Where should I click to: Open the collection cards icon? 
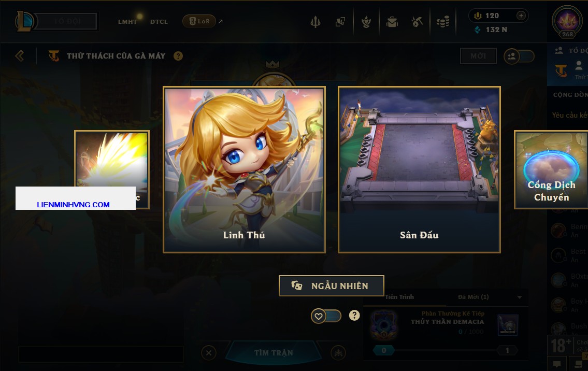point(340,22)
